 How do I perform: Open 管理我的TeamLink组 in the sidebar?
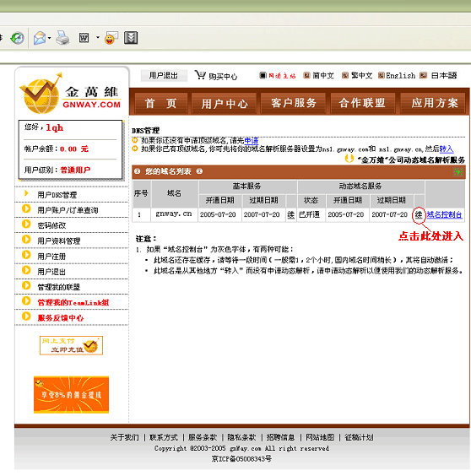[73, 303]
